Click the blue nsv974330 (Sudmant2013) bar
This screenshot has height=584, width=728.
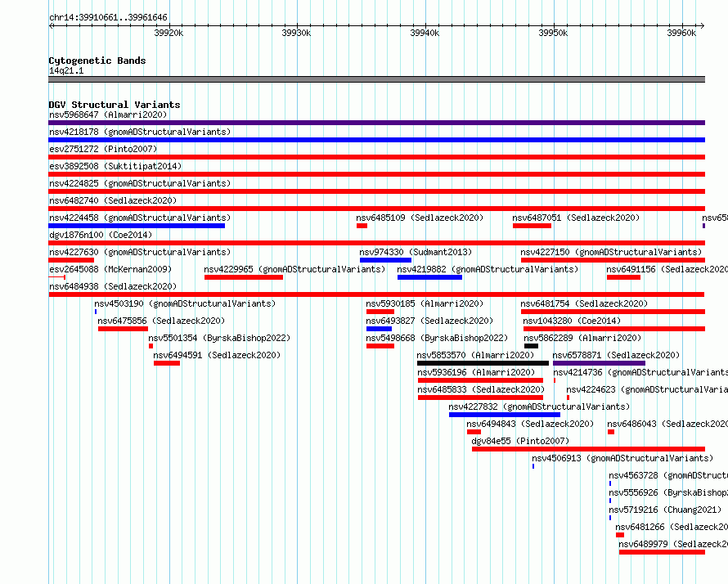pos(385,260)
